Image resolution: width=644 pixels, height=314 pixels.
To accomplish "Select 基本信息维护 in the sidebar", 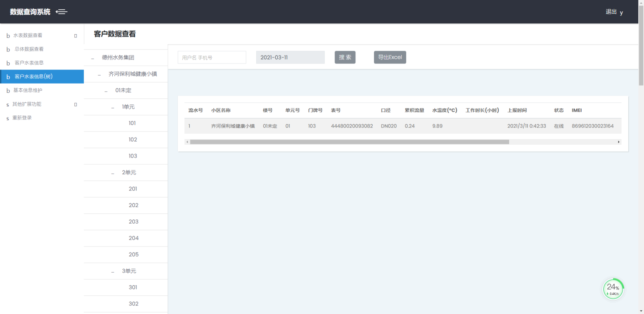I will click(x=28, y=90).
